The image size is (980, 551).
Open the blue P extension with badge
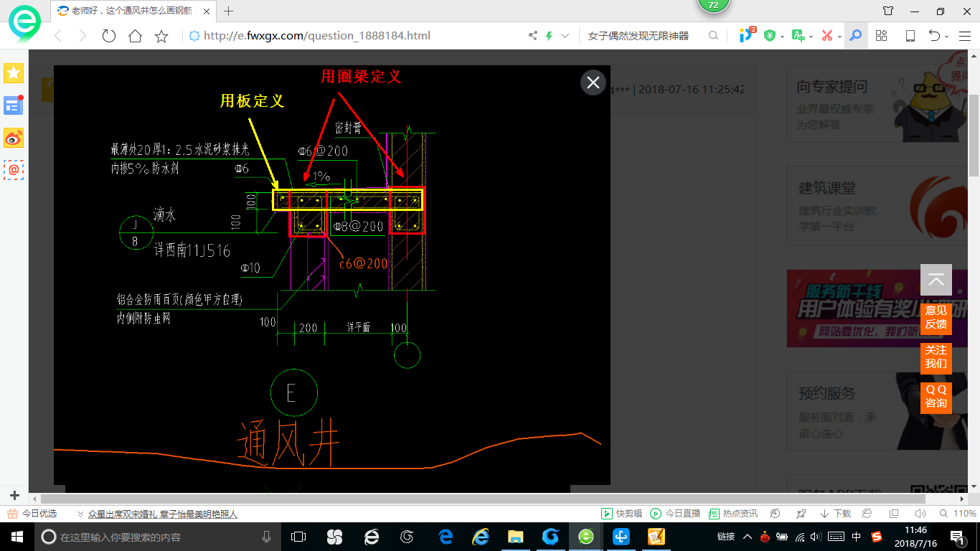(747, 35)
